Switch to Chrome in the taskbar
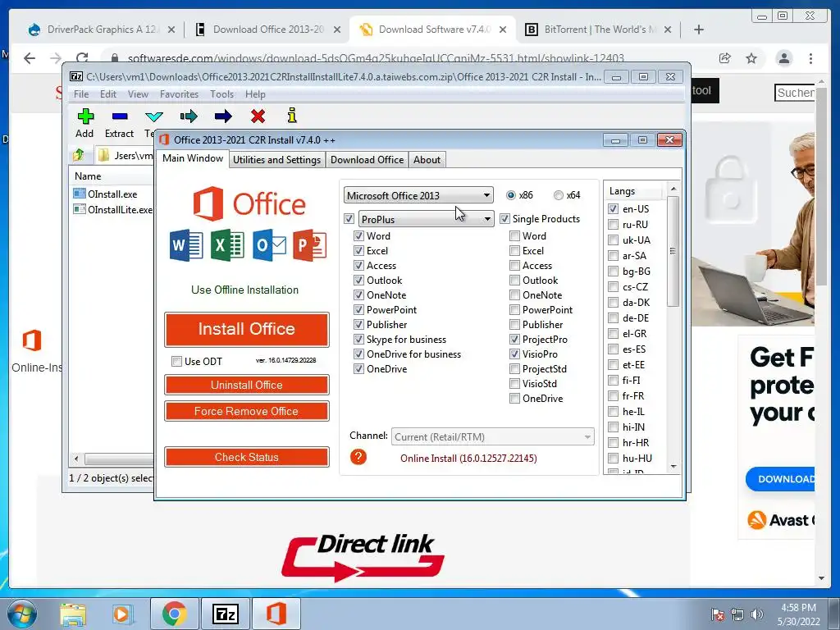 174,614
